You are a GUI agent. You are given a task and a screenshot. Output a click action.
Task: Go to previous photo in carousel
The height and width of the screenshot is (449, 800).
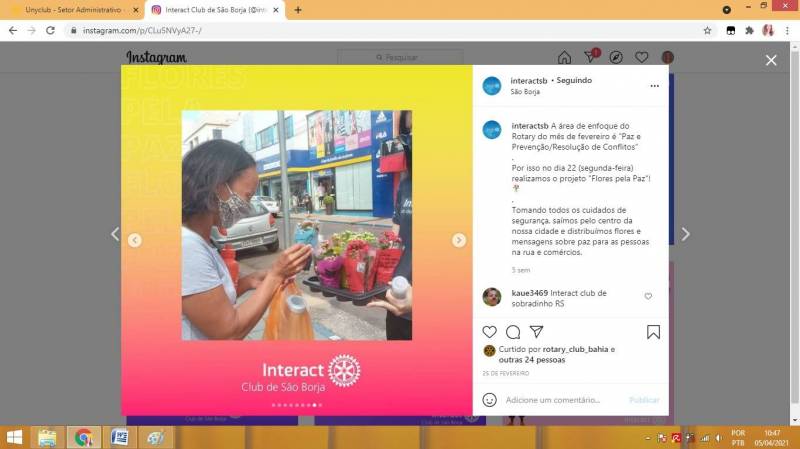pyautogui.click(x=135, y=240)
